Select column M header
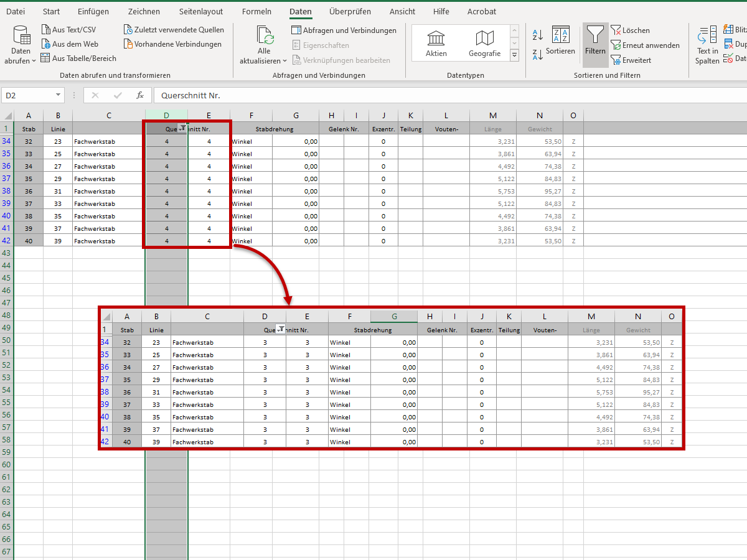 (x=493, y=116)
